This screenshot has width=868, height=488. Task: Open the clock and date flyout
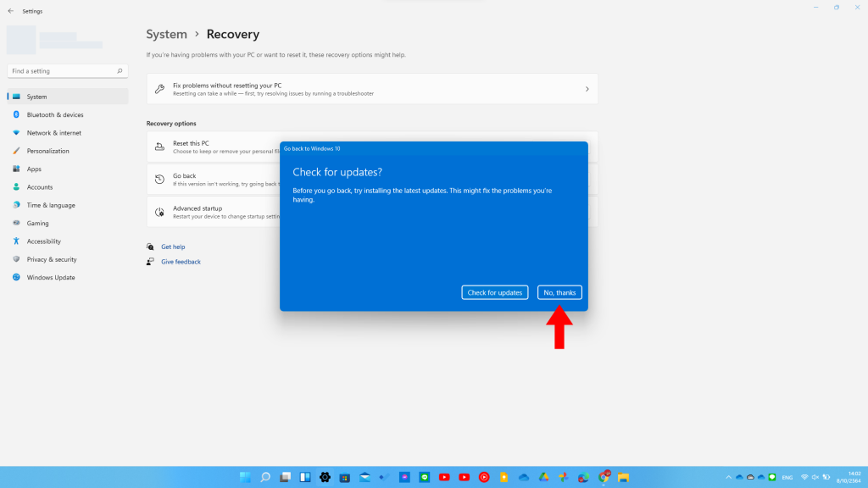coord(849,477)
